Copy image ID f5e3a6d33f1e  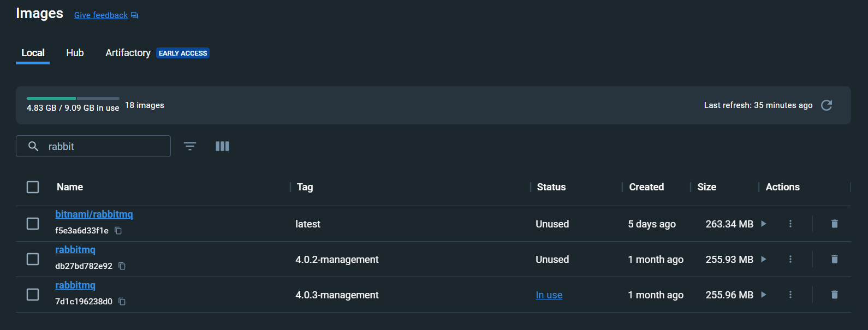click(118, 231)
